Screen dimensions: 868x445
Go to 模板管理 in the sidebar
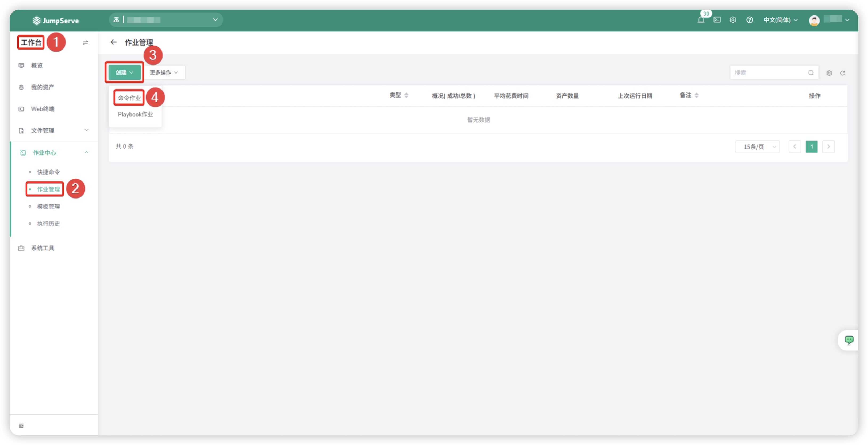[x=48, y=206]
